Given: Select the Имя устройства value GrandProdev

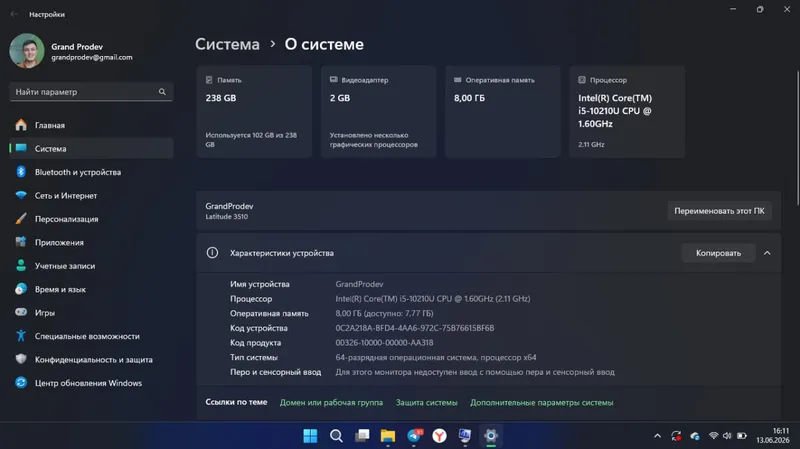Looking at the screenshot, I should coord(359,284).
